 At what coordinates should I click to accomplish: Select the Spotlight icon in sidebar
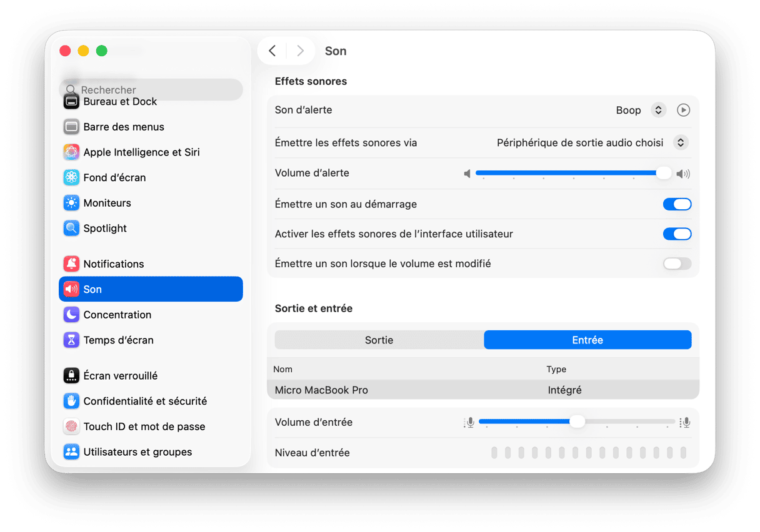point(71,229)
